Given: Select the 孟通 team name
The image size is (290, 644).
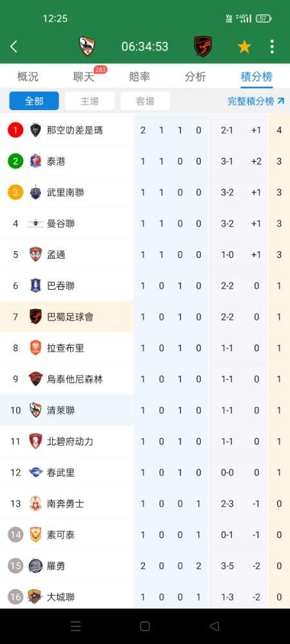Looking at the screenshot, I should pyautogui.click(x=56, y=254).
